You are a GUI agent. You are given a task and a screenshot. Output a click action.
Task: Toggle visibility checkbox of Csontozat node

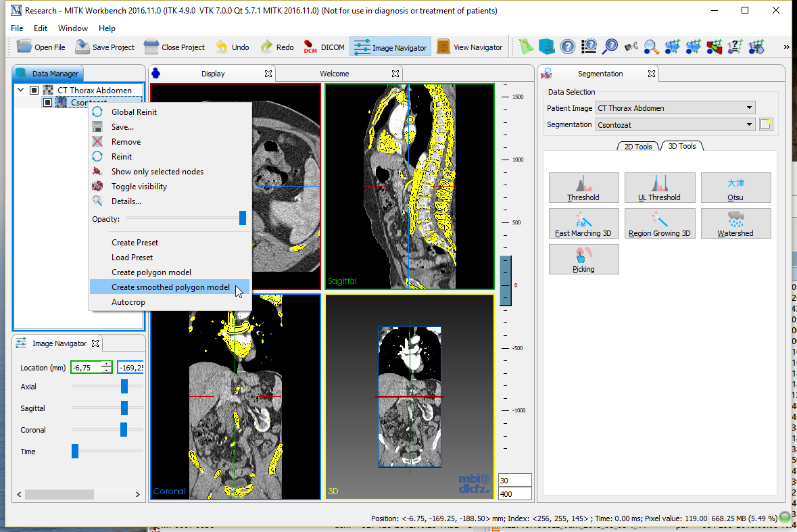pyautogui.click(x=47, y=102)
